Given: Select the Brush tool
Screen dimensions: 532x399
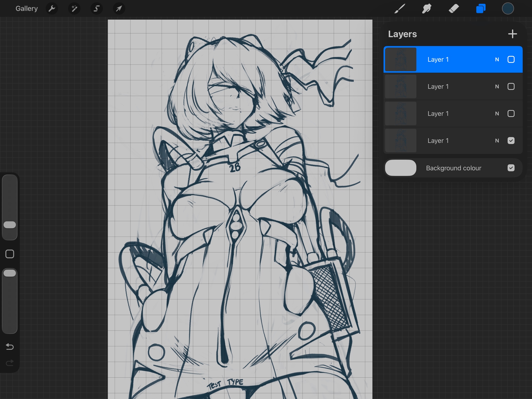Looking at the screenshot, I should (400, 9).
